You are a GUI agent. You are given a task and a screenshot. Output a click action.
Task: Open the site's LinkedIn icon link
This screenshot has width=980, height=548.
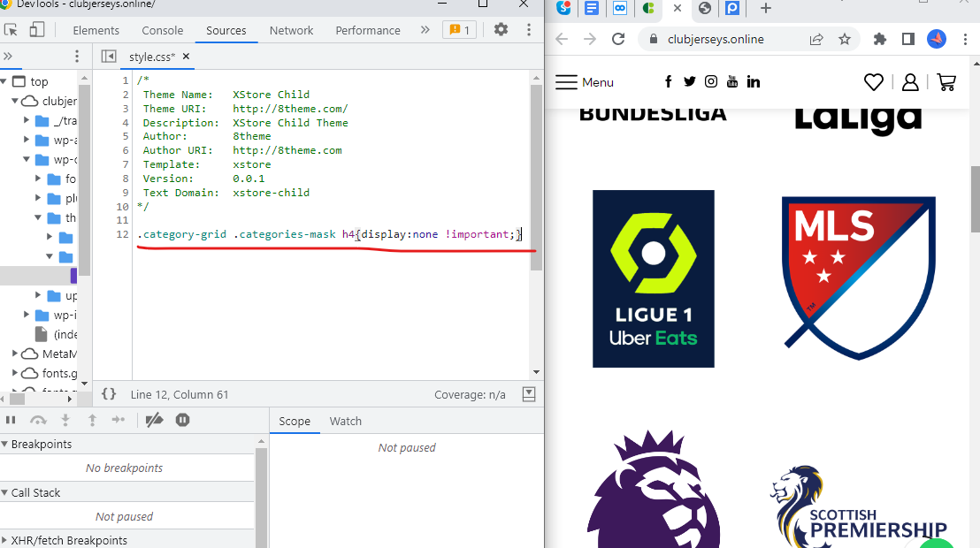pos(753,82)
